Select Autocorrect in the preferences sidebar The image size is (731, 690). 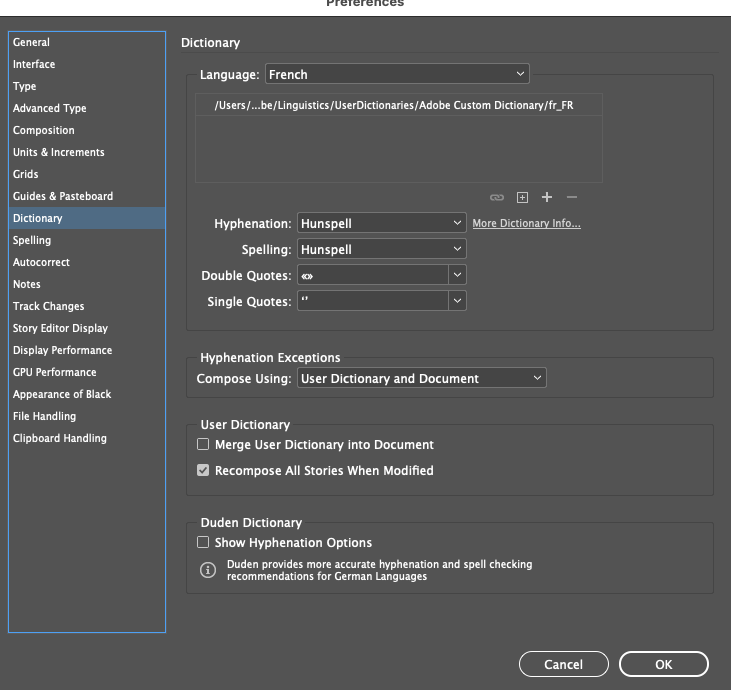[x=41, y=263]
